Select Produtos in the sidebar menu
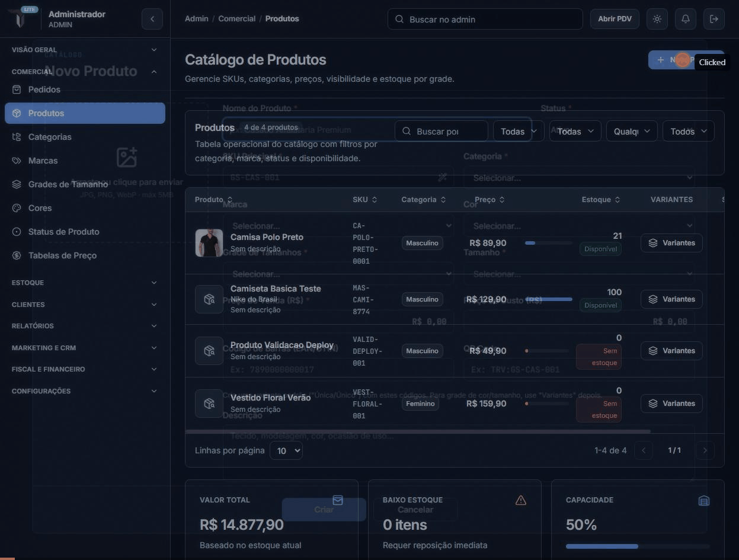The width and height of the screenshot is (739, 560). click(85, 113)
